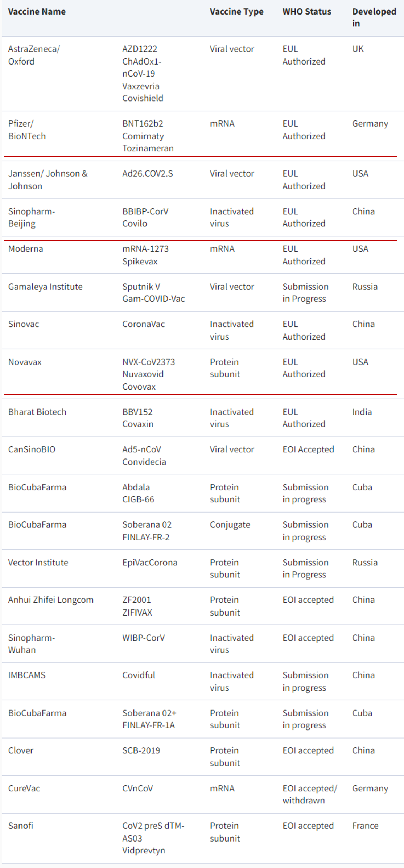Image resolution: width=404 pixels, height=868 pixels.
Task: Click the Sputnik V text
Action: click(141, 287)
